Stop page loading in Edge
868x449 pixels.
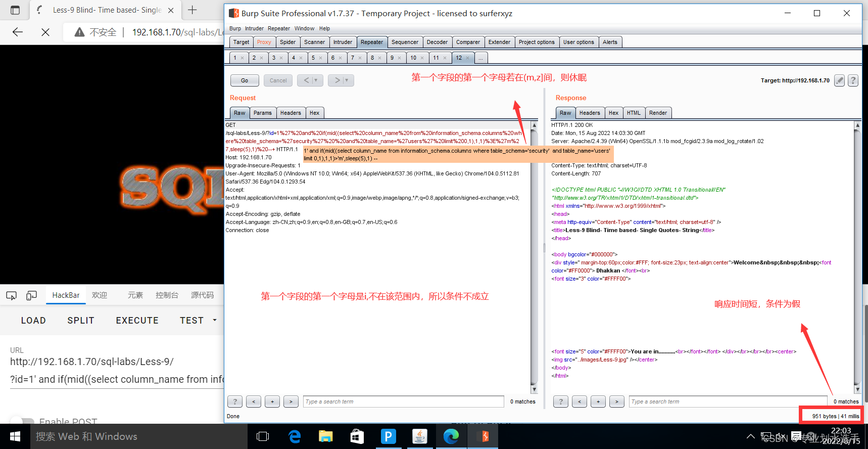(45, 32)
